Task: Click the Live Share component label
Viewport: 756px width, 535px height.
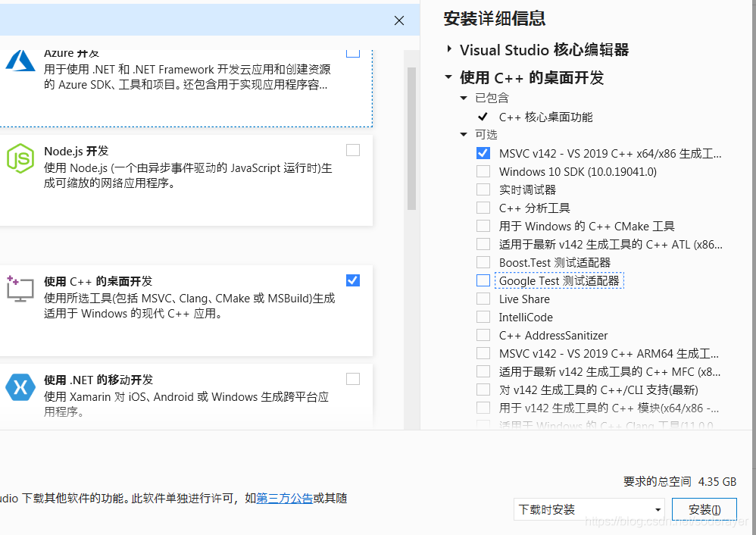Action: click(x=524, y=299)
